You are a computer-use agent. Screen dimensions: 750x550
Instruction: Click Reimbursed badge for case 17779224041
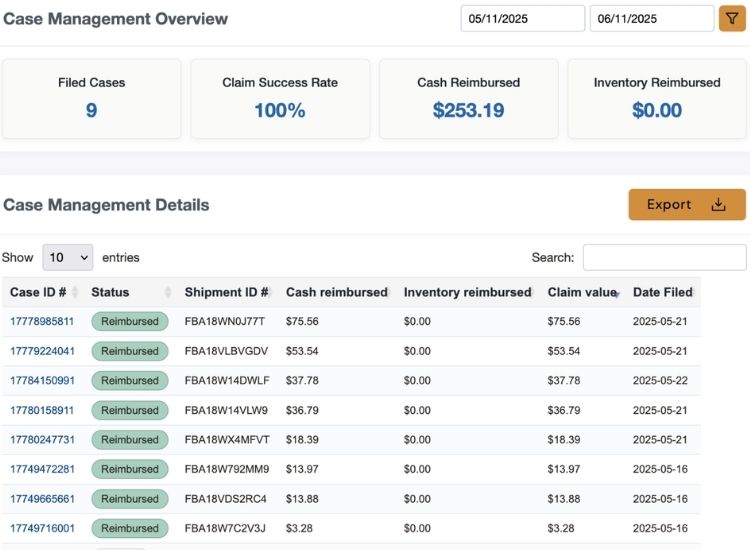pos(130,351)
